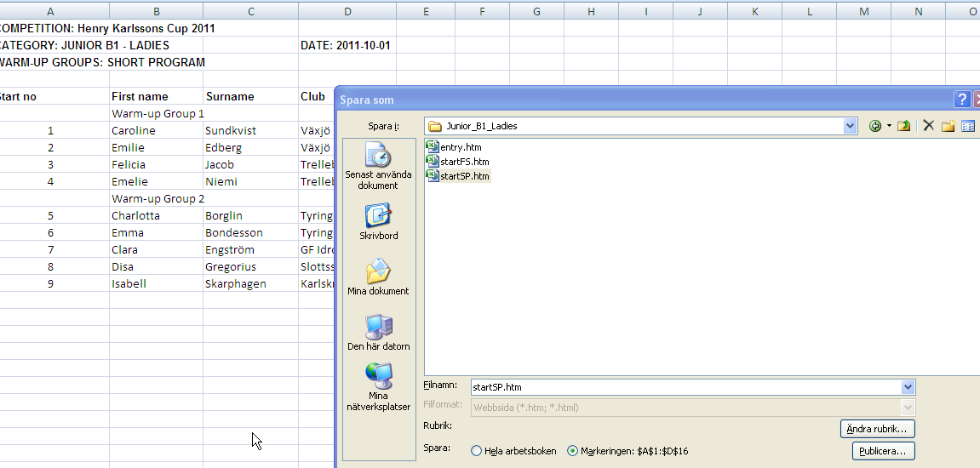980x468 pixels.
Task: Click the cell containing Isabell
Action: (x=157, y=283)
